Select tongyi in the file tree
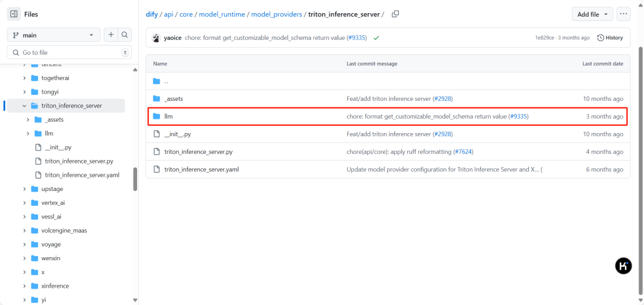644x305 pixels. [x=50, y=92]
